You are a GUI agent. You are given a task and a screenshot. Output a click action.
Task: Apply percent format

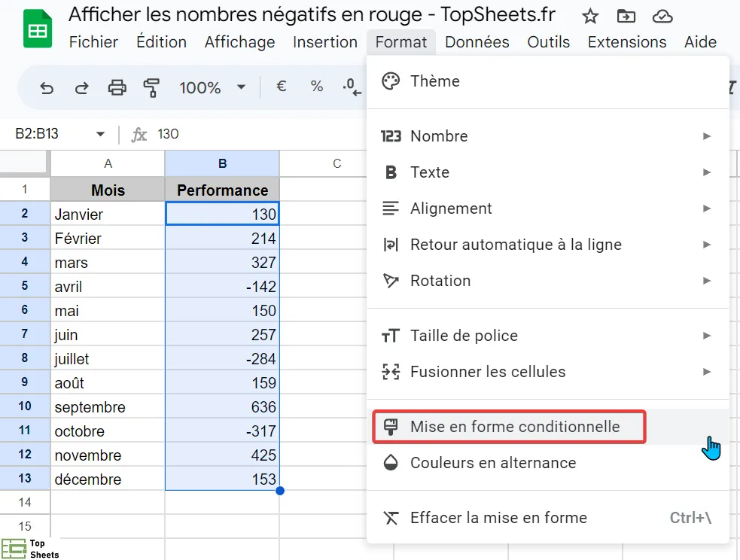click(x=317, y=87)
